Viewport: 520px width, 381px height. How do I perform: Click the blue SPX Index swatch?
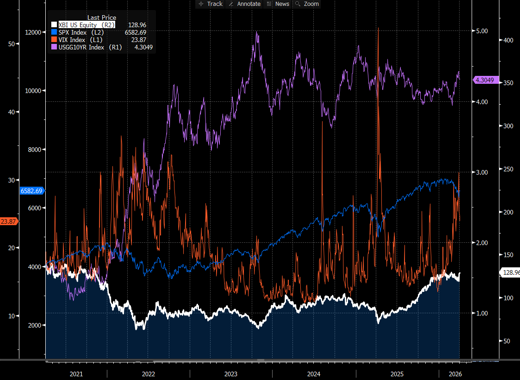click(x=54, y=32)
